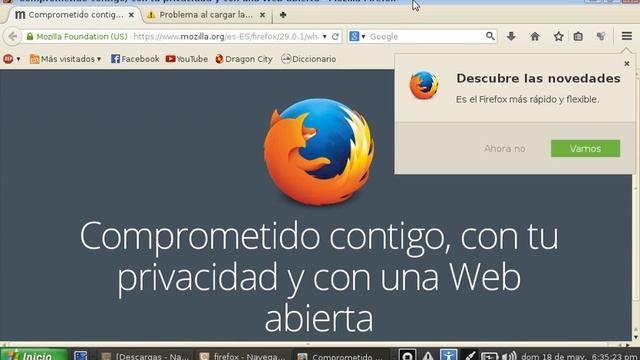Open the URL history dropdown arrow
Image resolution: width=640 pixels, height=360 pixels.
324,36
